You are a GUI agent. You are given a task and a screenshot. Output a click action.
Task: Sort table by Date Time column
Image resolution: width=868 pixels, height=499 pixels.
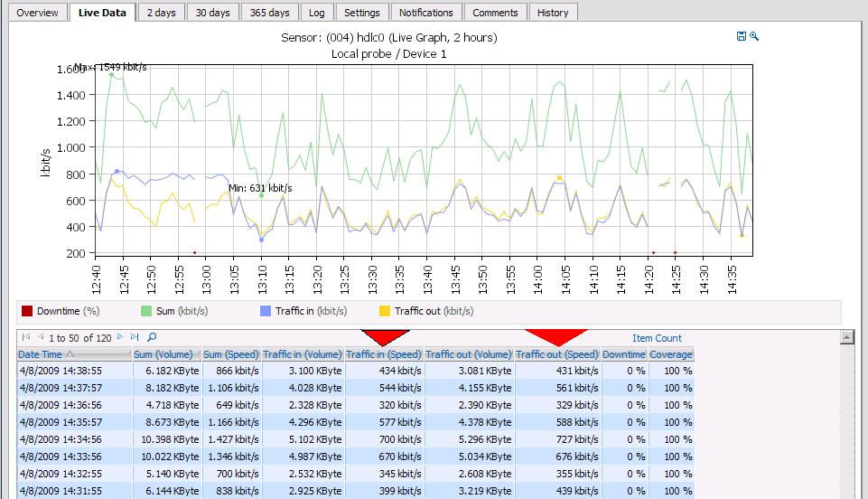(41, 354)
